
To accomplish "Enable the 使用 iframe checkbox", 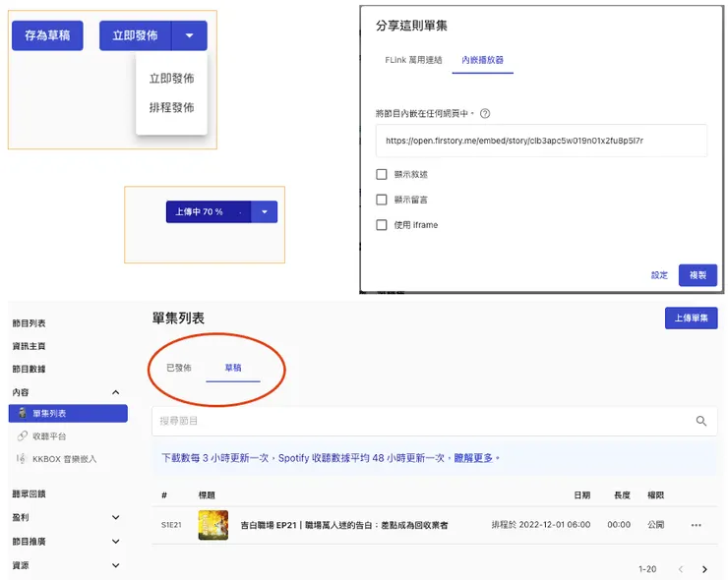I will point(381,225).
